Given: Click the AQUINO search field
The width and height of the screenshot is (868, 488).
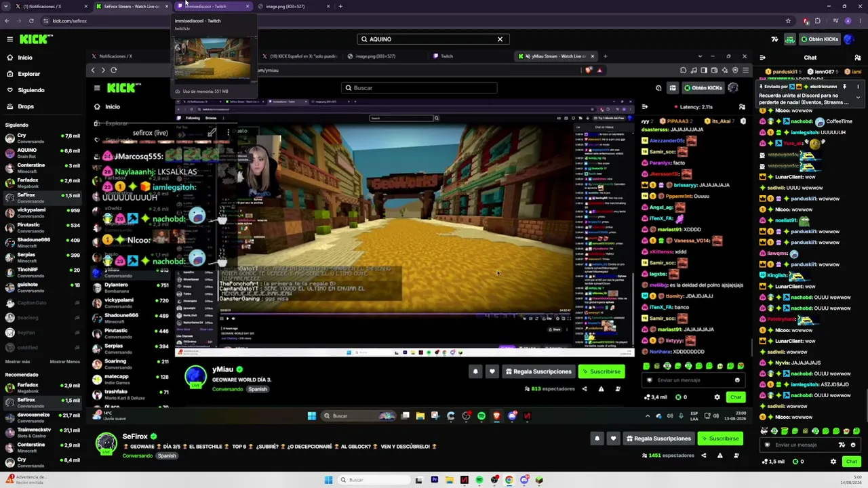Looking at the screenshot, I should click(x=433, y=39).
